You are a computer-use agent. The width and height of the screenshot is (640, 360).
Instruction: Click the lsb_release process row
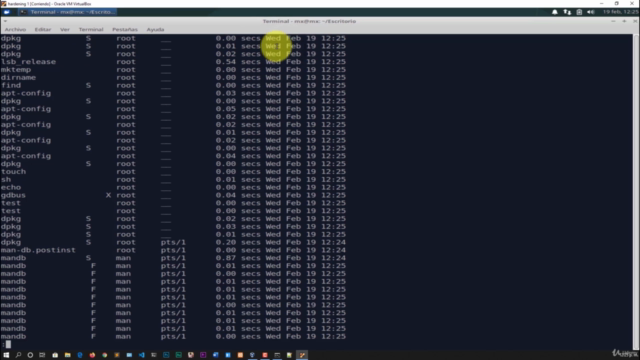click(x=173, y=62)
